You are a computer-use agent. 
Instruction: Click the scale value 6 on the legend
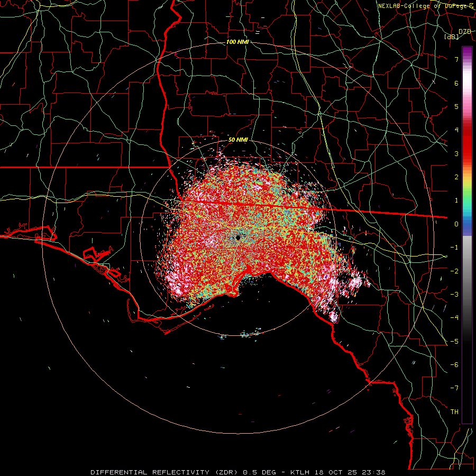click(456, 83)
